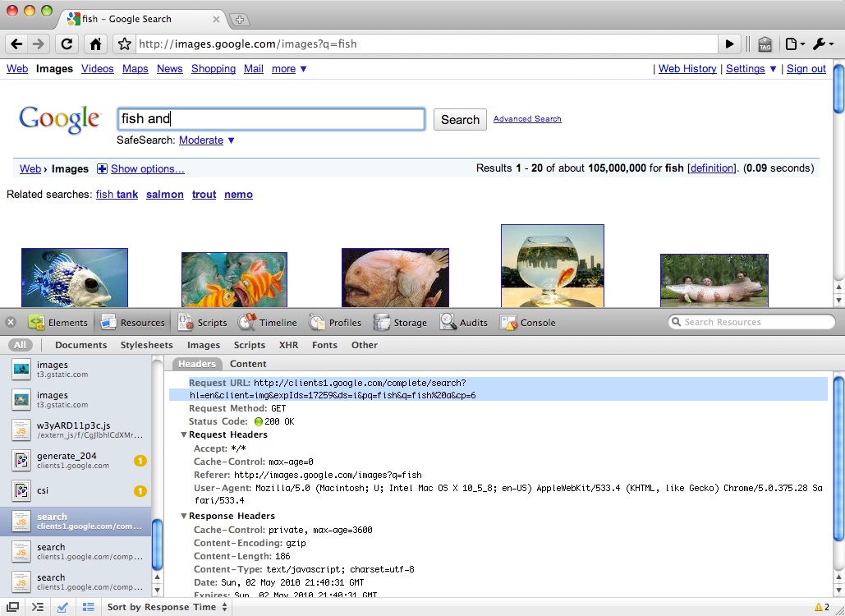Open the Scripts panel
The width and height of the screenshot is (845, 616).
[203, 322]
